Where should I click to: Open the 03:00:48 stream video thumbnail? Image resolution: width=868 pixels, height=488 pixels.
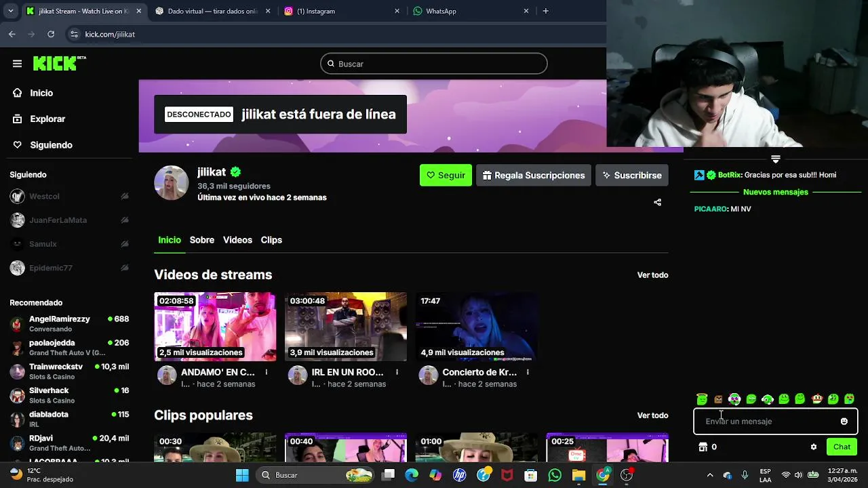[x=346, y=326]
